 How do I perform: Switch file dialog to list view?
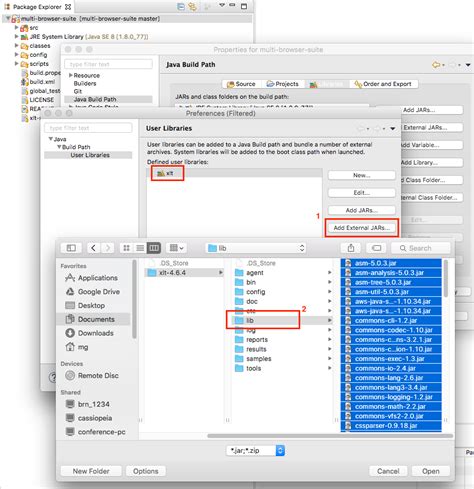tap(140, 248)
